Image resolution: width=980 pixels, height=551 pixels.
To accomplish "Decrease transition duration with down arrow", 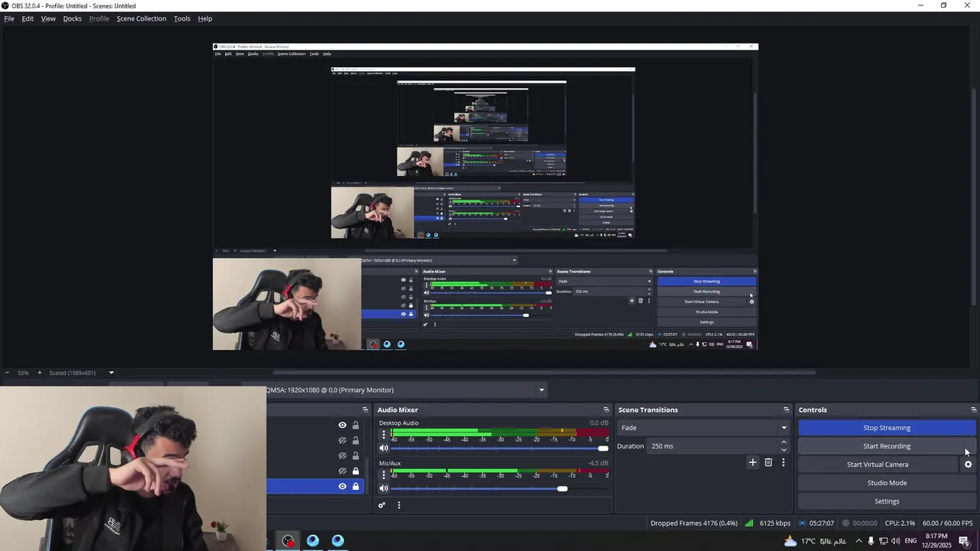I will [x=783, y=450].
